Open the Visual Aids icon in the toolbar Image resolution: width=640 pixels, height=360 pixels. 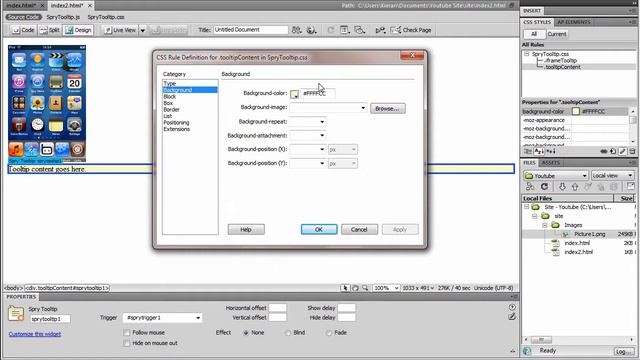coord(359,30)
